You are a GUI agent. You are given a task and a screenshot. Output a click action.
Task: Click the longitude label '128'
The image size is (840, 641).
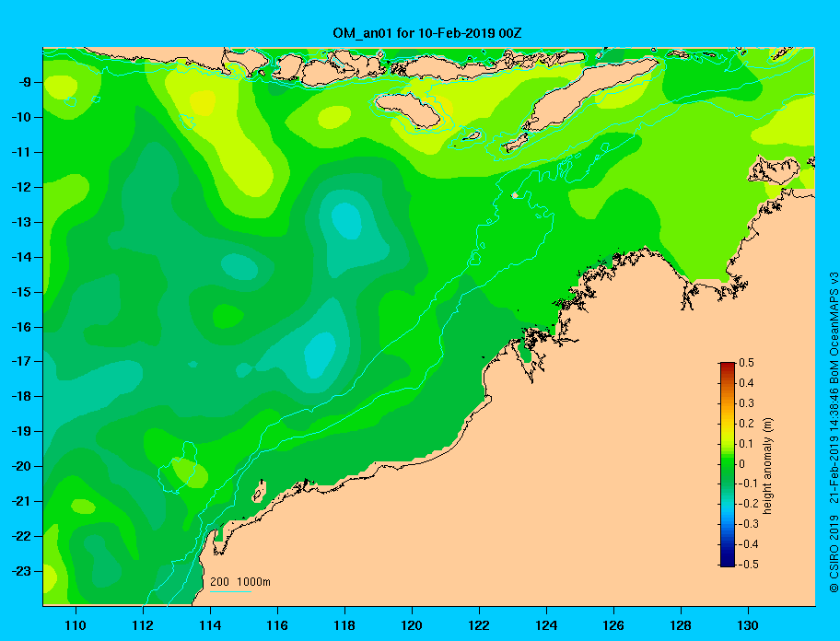681,625
